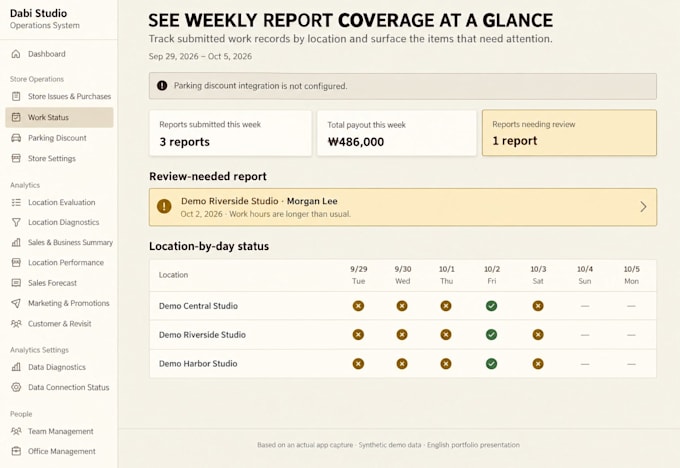Click the Location Evaluation list icon
The width and height of the screenshot is (680, 468).
16,202
